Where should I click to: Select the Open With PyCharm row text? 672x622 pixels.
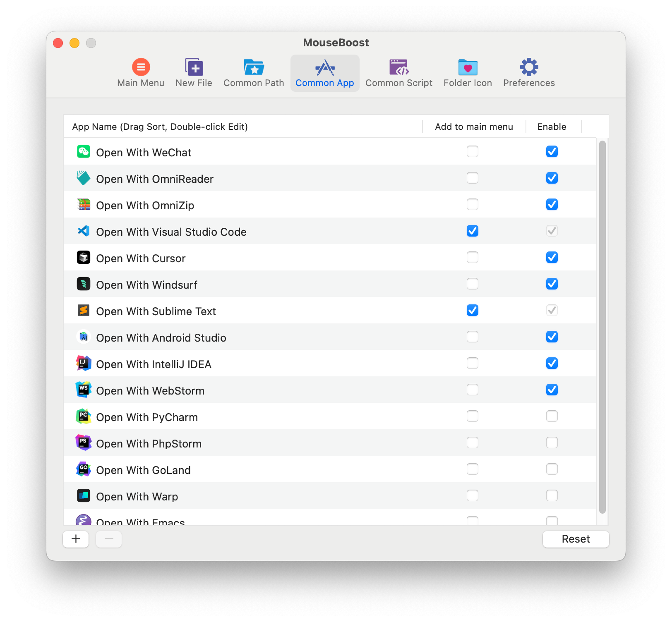[147, 417]
